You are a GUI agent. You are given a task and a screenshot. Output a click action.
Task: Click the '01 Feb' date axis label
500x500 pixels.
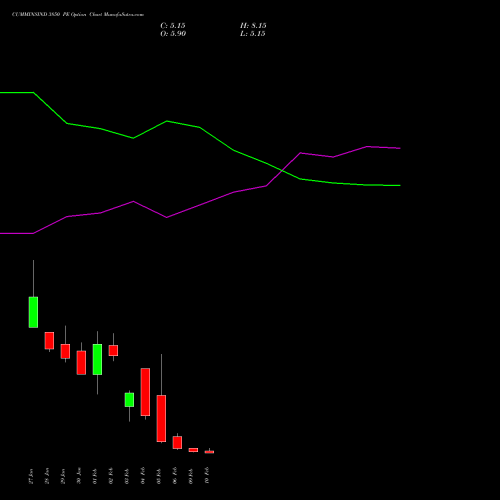point(95,476)
